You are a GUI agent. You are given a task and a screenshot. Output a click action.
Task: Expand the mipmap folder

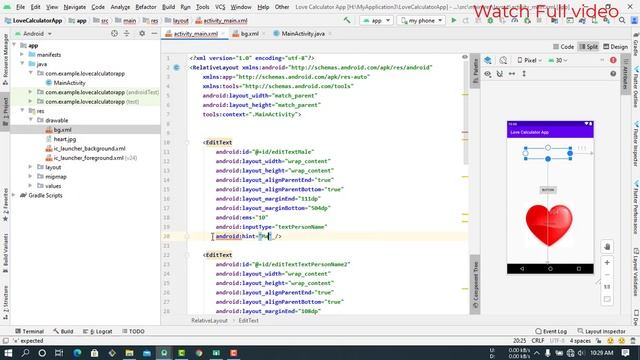pyautogui.click(x=31, y=177)
